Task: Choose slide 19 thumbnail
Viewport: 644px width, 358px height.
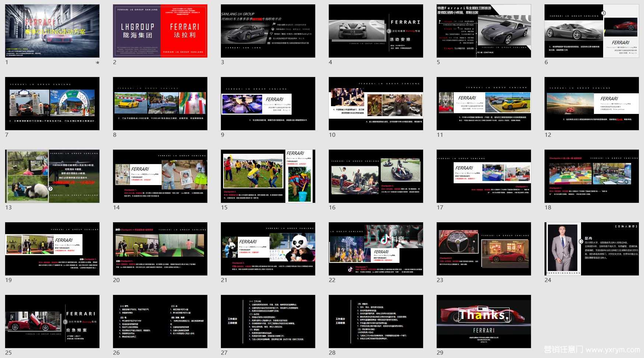Action: 52,249
